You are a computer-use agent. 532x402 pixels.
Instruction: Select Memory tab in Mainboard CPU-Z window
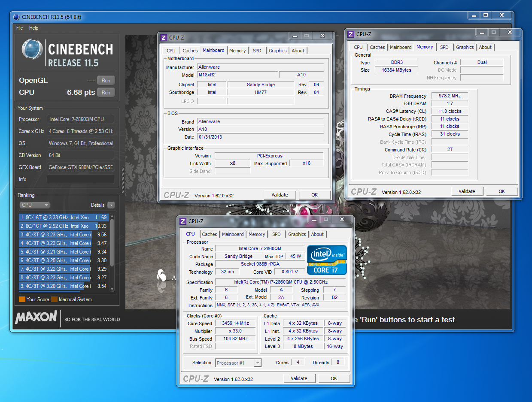(x=237, y=51)
